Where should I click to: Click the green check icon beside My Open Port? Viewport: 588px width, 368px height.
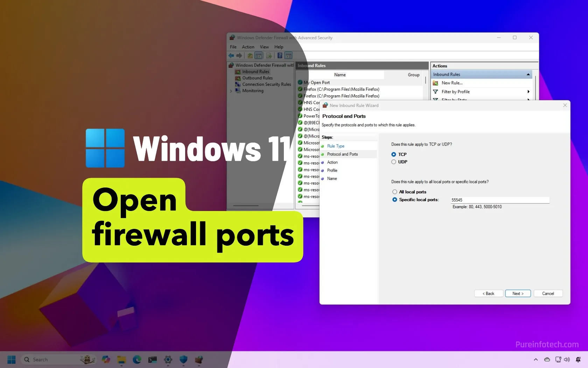tap(300, 82)
